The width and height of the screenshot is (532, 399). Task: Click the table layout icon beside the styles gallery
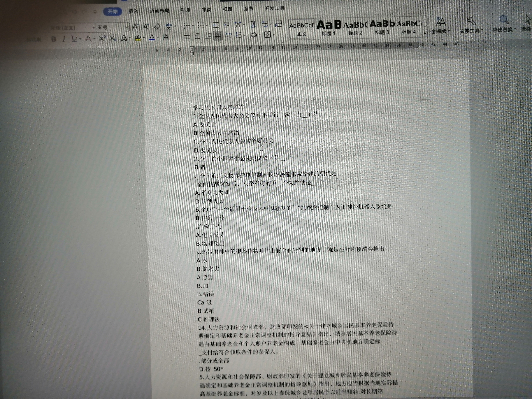coord(278,24)
